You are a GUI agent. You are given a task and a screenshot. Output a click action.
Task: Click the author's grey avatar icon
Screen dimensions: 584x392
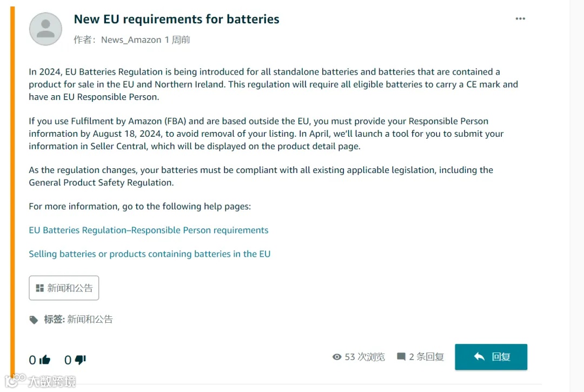(45, 29)
